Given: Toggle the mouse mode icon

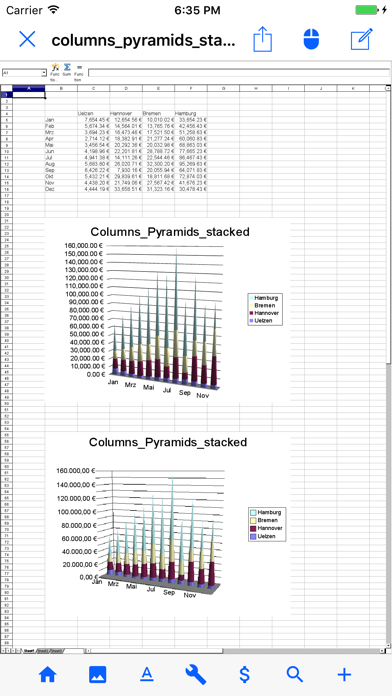Looking at the screenshot, I should click(x=311, y=39).
